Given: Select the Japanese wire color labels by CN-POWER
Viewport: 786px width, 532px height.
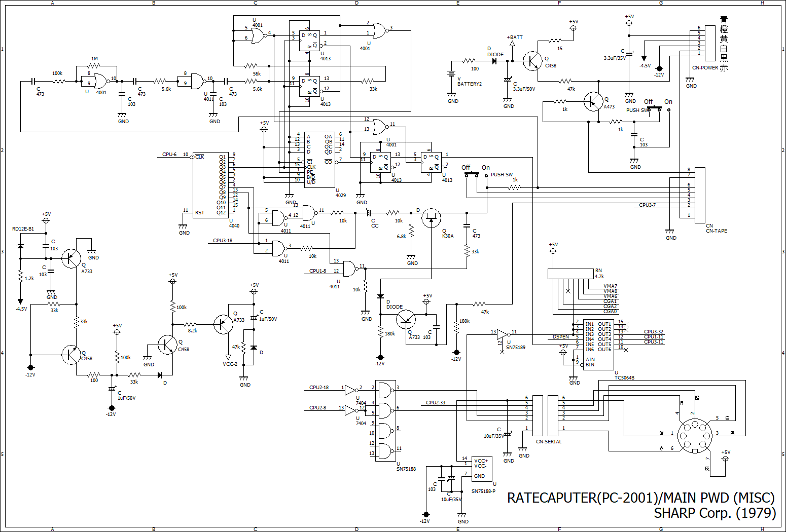Looking at the screenshot, I should [724, 44].
